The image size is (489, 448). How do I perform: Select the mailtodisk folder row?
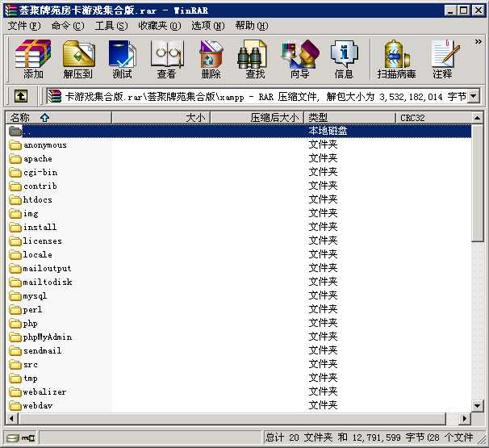(x=239, y=283)
